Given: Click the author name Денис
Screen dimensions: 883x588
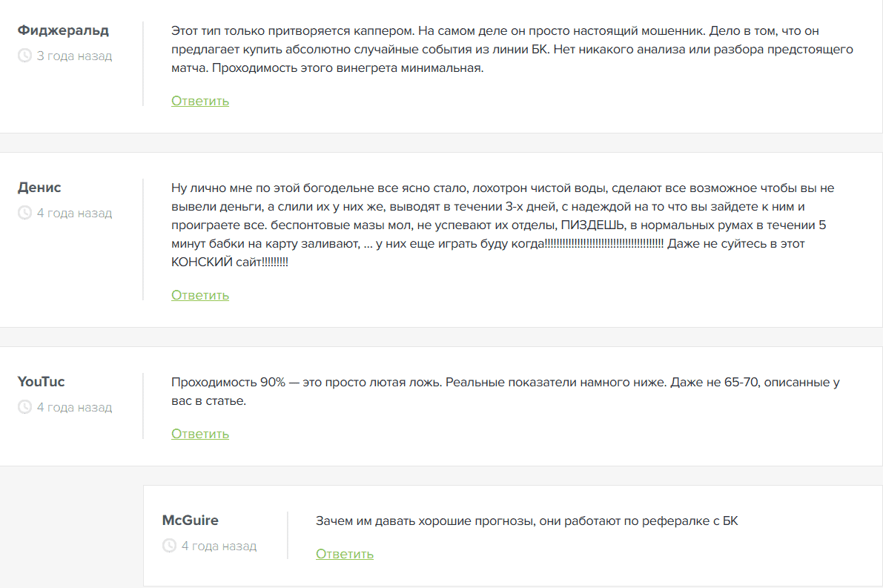Looking at the screenshot, I should coord(39,188).
